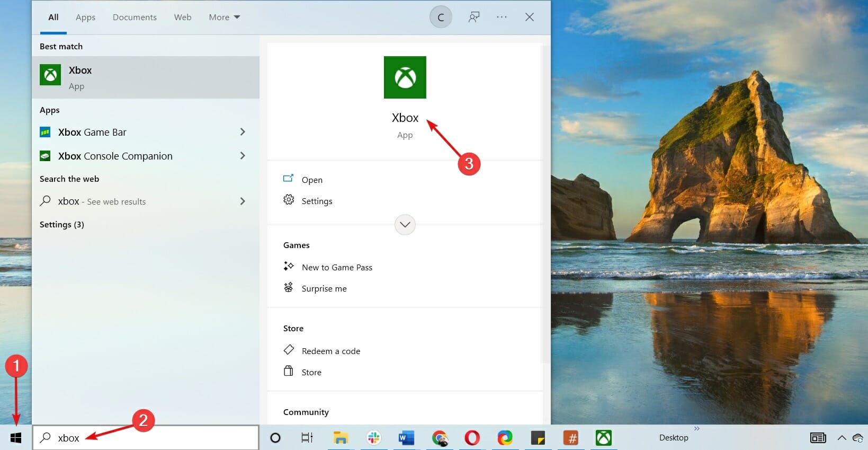This screenshot has width=868, height=450.
Task: Launch Opera browser from the taskbar
Action: click(x=472, y=438)
